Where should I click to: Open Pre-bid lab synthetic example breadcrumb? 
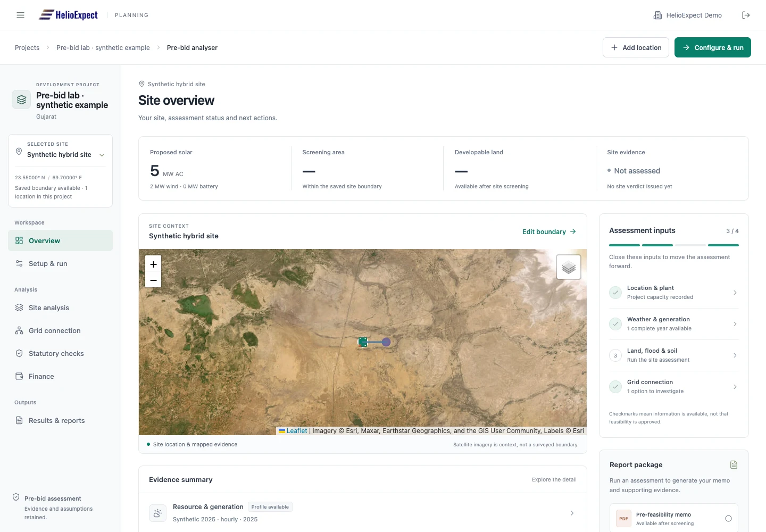point(103,48)
